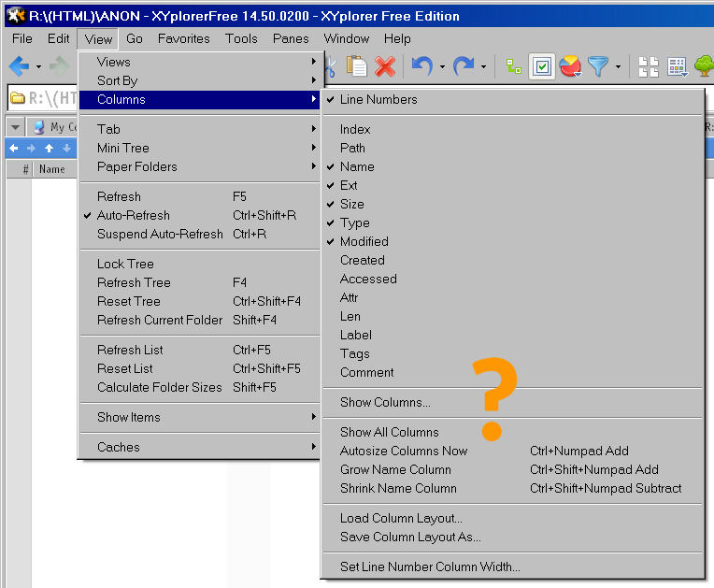Uncheck the Modified column
This screenshot has height=588, width=714.
coord(512,241)
